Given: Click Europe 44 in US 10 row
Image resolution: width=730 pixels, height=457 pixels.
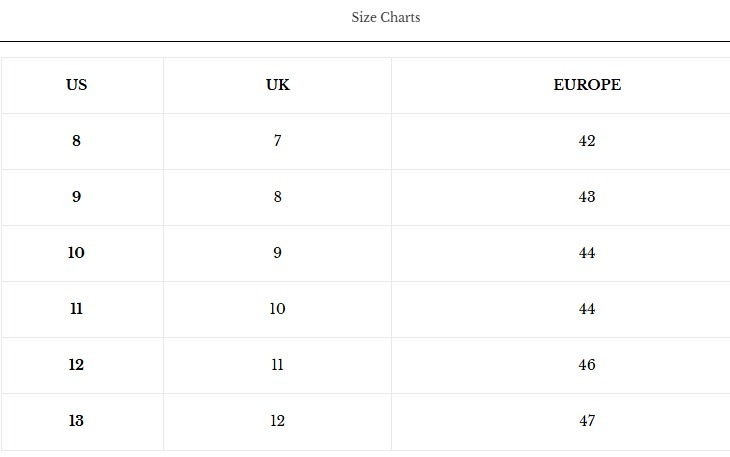Looking at the screenshot, I should click(587, 253).
